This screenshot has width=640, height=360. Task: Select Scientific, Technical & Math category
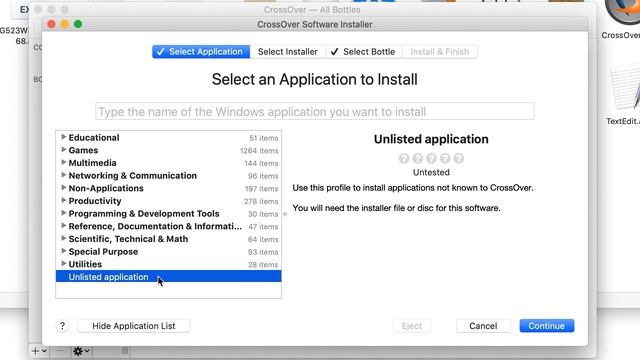(x=168, y=239)
